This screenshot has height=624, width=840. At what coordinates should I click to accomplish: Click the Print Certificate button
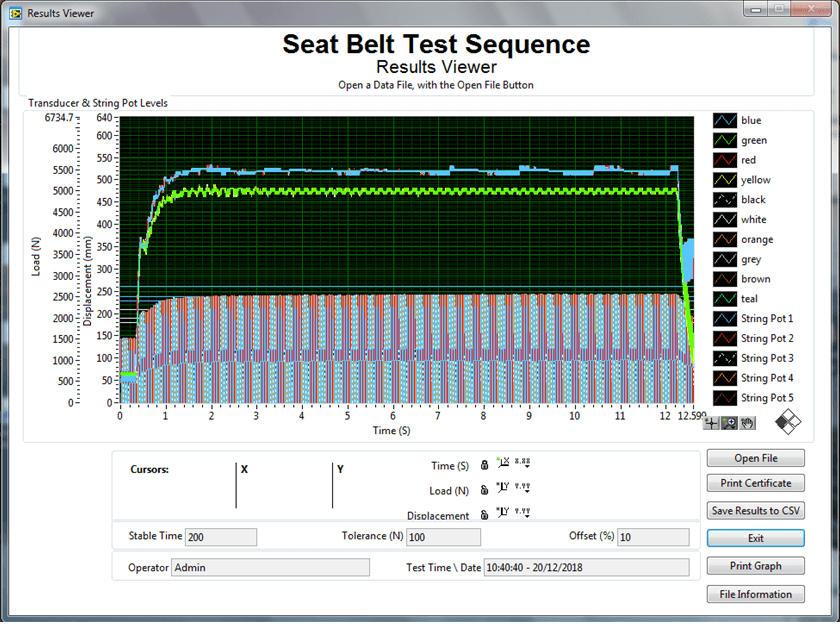point(756,484)
